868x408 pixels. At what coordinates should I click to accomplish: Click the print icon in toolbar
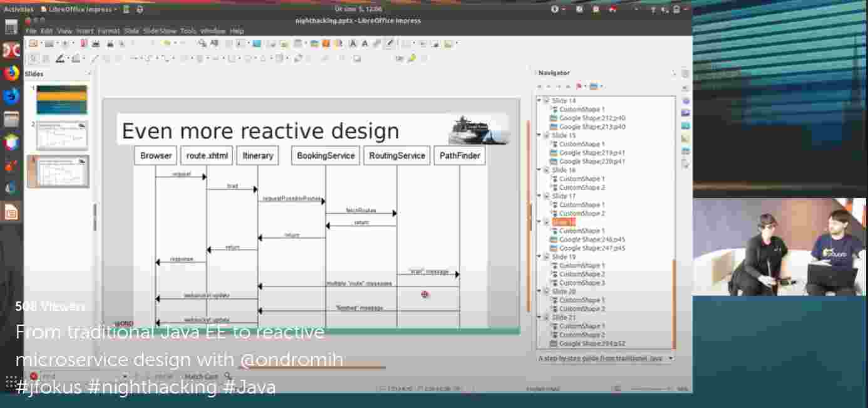click(x=96, y=44)
